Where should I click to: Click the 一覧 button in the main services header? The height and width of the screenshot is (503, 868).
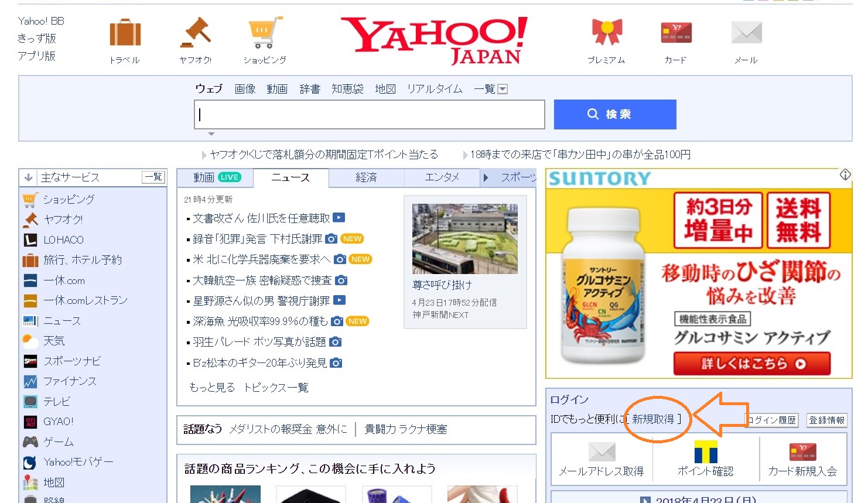(x=153, y=177)
